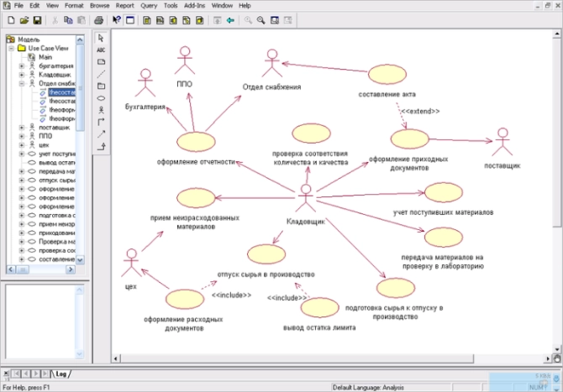Select the Кладовщик actor in diagram
The width and height of the screenshot is (563, 392).
306,198
